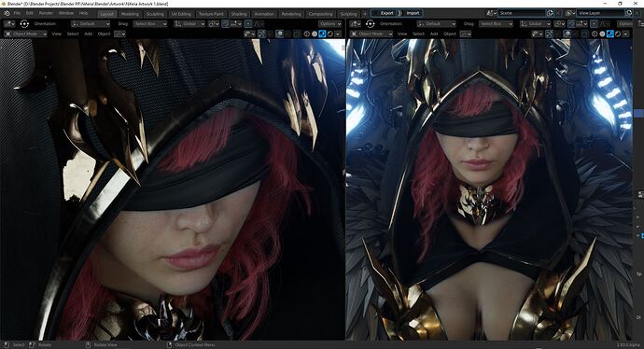Select solid shading in right viewport
The width and height of the screenshot is (644, 349).
[603, 35]
